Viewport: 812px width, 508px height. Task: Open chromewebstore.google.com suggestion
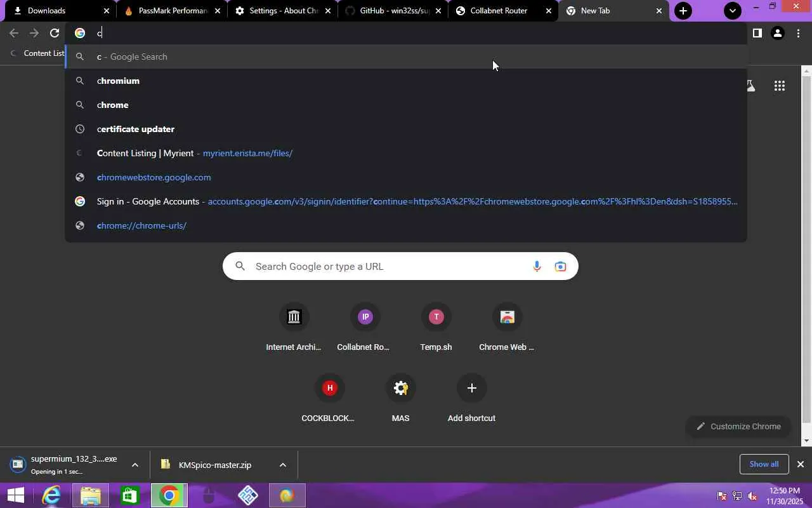(406, 177)
